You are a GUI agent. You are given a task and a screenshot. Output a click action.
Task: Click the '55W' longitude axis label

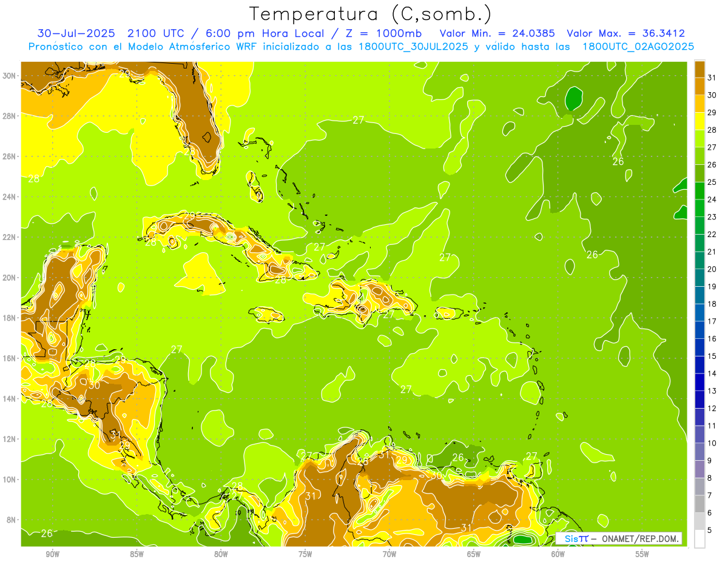(642, 554)
